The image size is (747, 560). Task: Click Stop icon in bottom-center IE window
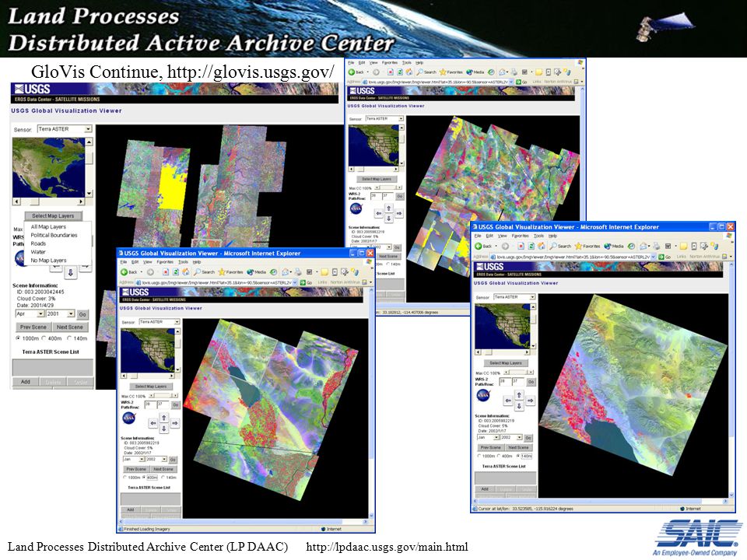[x=166, y=272]
